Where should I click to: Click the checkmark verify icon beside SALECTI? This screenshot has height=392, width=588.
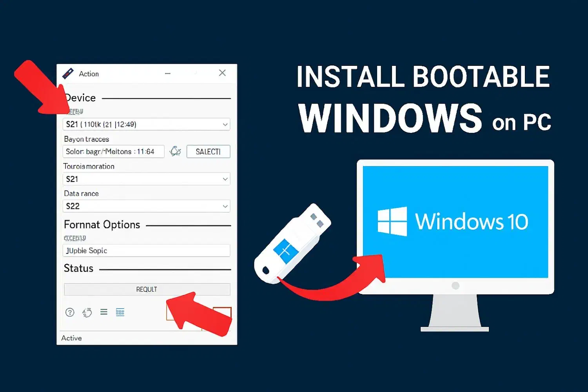pos(175,151)
